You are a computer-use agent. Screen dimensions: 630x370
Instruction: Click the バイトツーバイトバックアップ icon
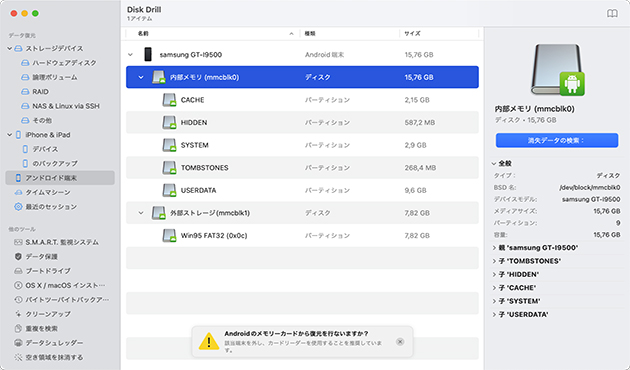click(x=18, y=300)
